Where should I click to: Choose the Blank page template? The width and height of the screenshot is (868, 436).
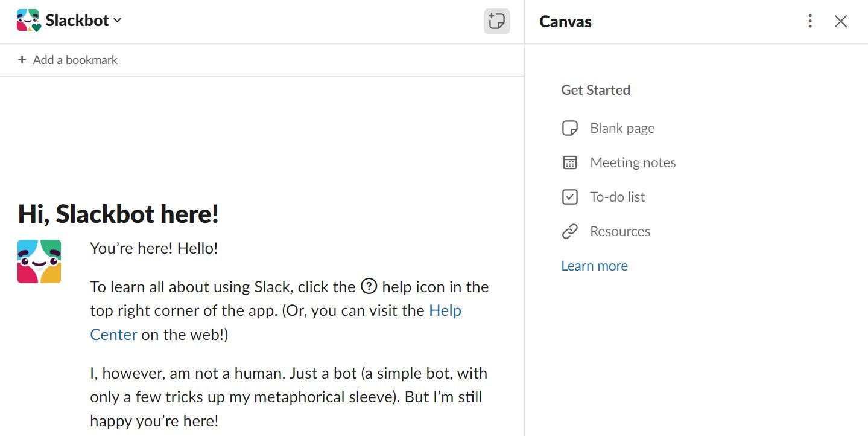click(x=622, y=128)
